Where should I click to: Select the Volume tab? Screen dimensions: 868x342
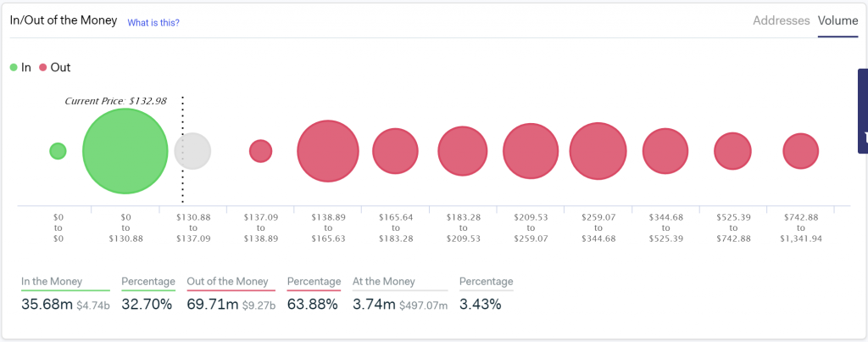[837, 20]
